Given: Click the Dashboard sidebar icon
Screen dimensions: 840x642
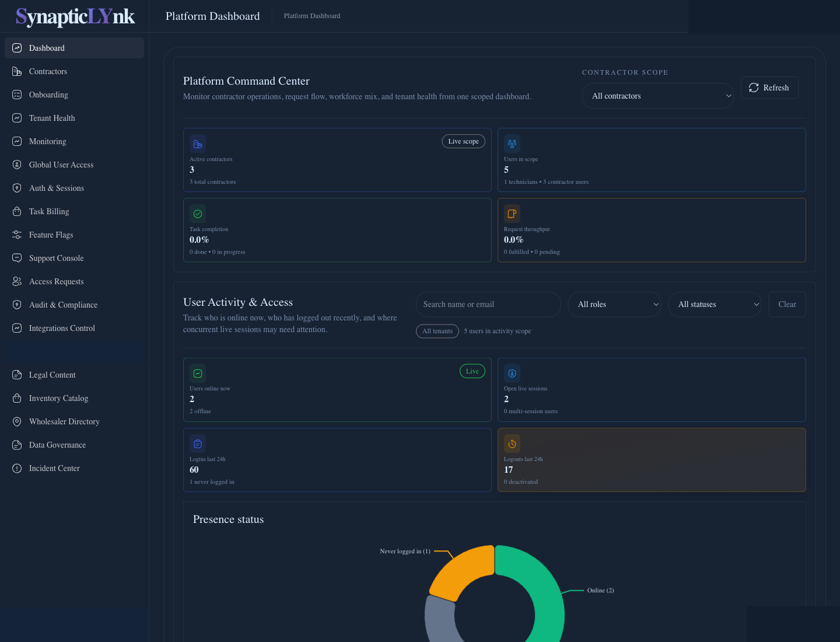Looking at the screenshot, I should click(17, 48).
